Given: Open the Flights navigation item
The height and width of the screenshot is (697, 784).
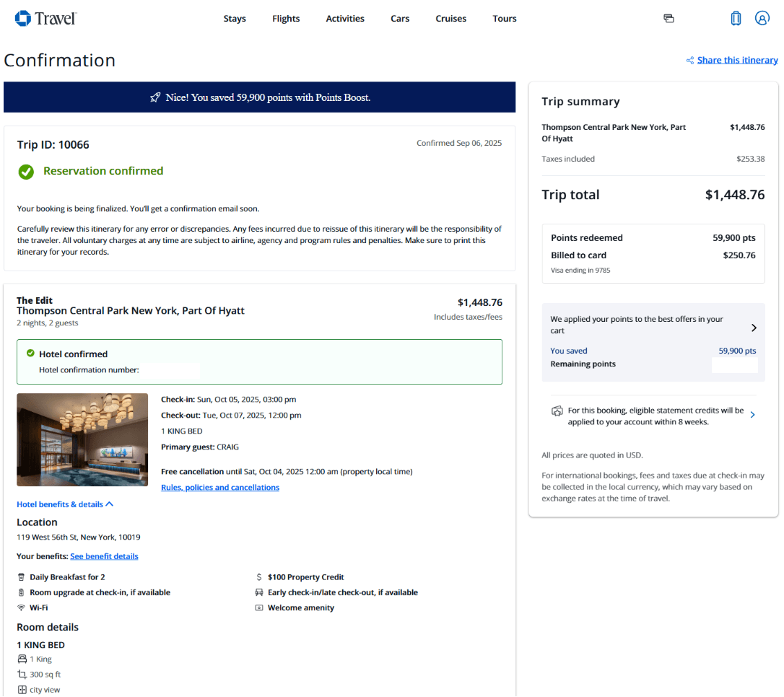Looking at the screenshot, I should tap(286, 18).
